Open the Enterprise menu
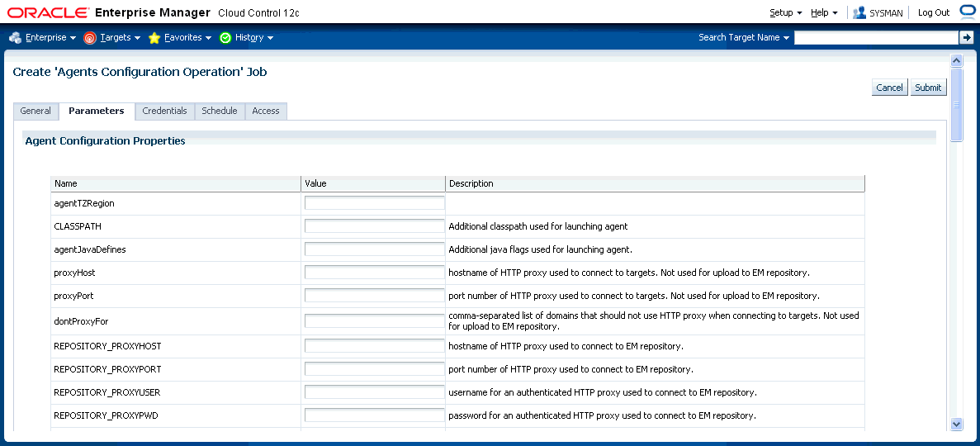The width and height of the screenshot is (980, 446). (x=50, y=37)
